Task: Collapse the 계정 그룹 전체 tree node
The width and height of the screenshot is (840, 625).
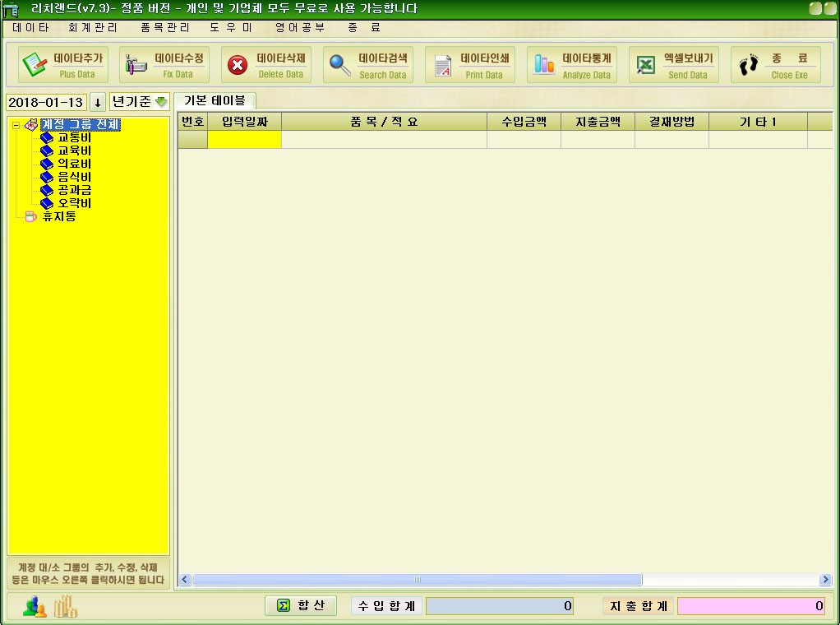Action: coord(16,126)
